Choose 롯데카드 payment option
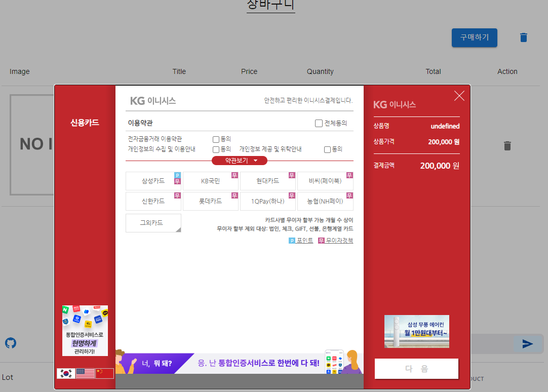 210,201
